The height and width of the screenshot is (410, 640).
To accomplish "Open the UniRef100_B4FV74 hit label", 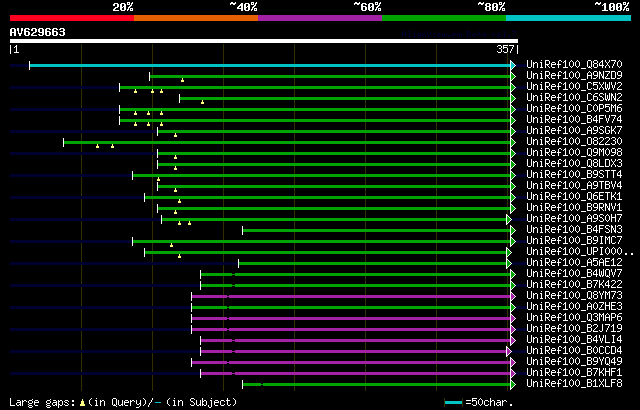I will click(574, 120).
